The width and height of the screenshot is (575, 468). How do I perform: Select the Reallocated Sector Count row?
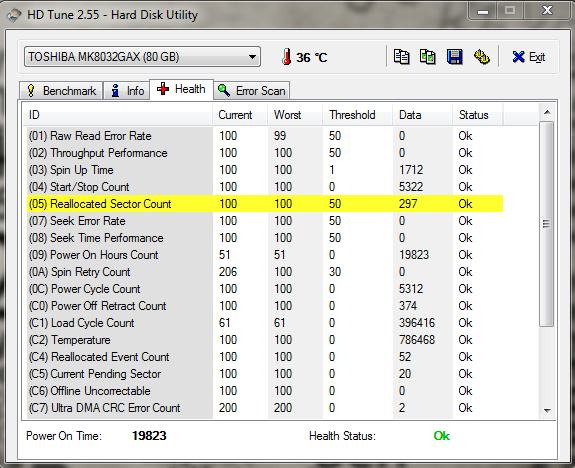(265, 204)
